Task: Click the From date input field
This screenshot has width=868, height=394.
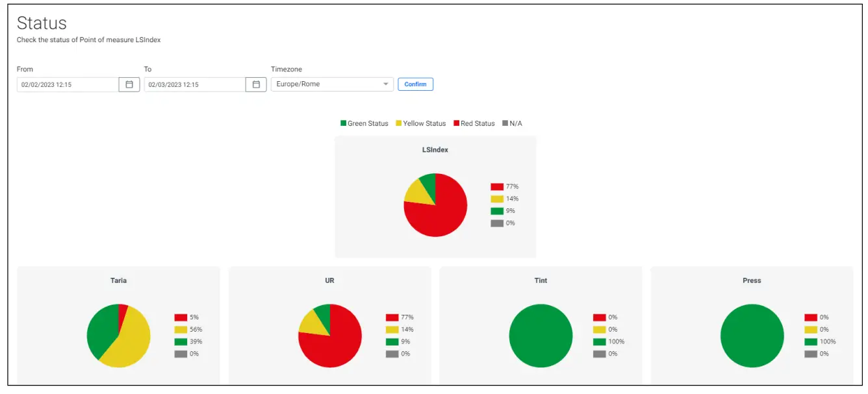Action: [68, 84]
